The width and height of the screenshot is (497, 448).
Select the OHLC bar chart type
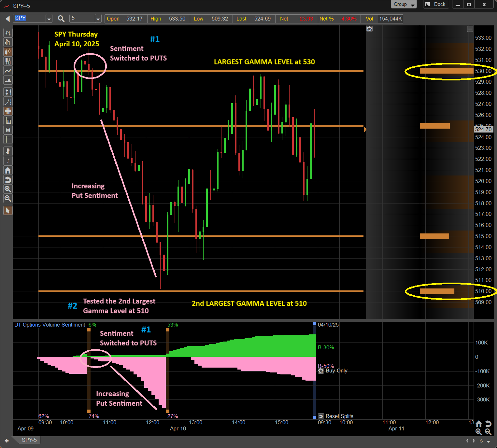coord(8,33)
